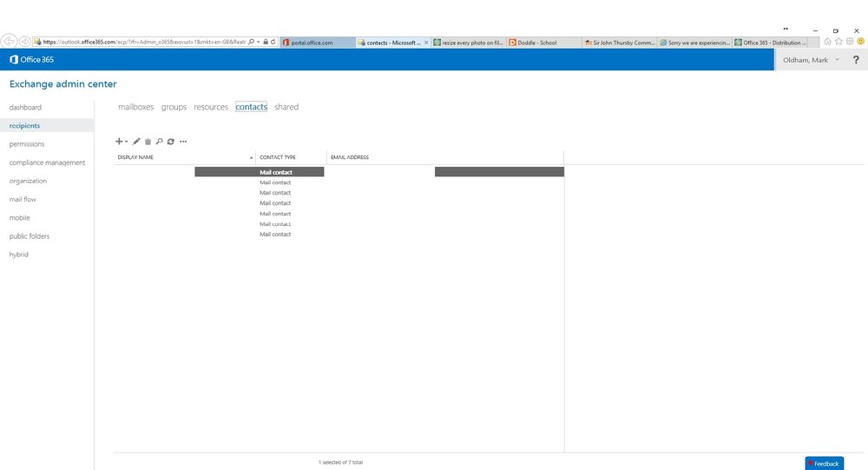Click the browser home icon
Viewport: 868px width, 470px height.
pos(827,42)
